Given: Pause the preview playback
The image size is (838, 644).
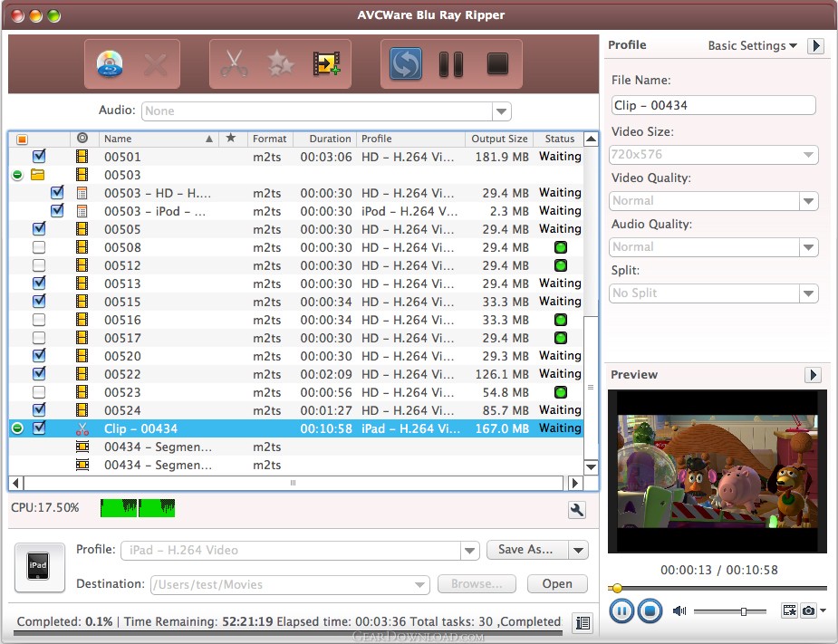Looking at the screenshot, I should [x=621, y=610].
